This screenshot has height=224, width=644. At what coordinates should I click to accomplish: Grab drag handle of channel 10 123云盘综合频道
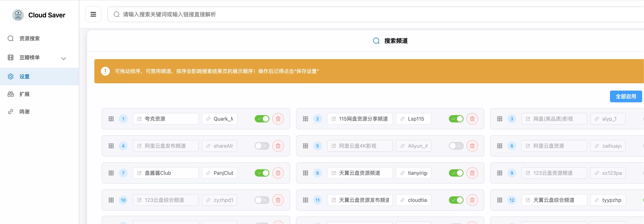[x=111, y=200]
